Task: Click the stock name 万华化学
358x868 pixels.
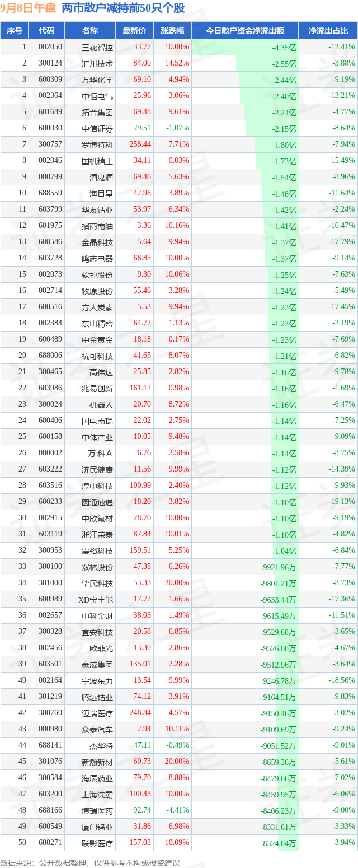Action: click(97, 80)
